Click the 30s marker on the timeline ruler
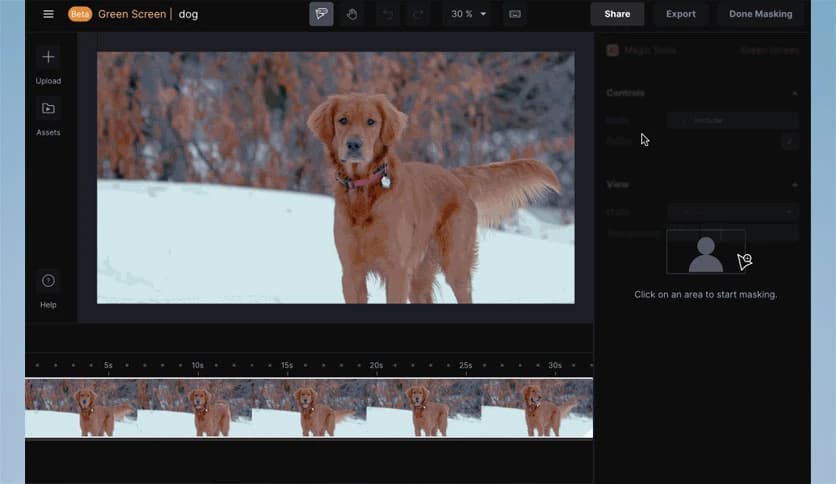 555,365
